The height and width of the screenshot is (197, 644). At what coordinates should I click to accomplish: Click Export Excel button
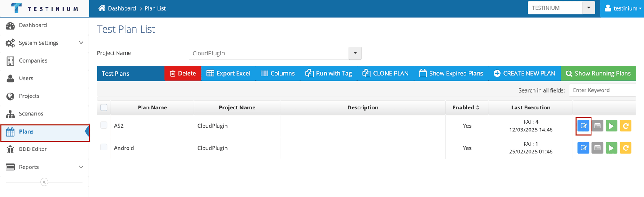point(228,74)
